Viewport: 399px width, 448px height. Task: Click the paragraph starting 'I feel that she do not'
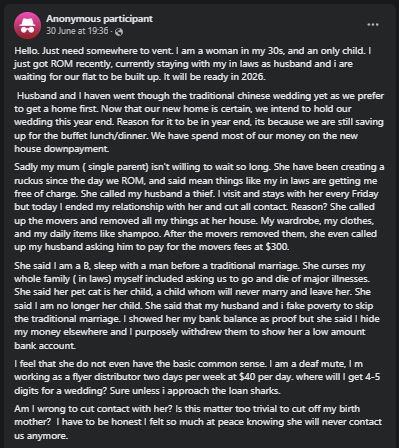197,377
